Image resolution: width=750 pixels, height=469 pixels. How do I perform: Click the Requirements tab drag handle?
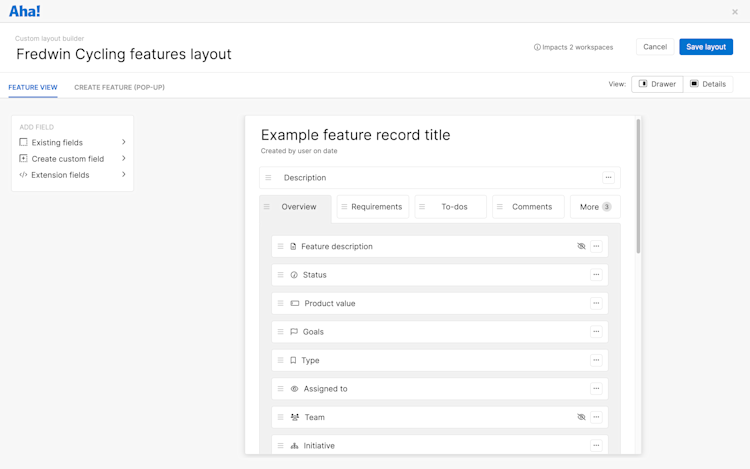coord(344,207)
